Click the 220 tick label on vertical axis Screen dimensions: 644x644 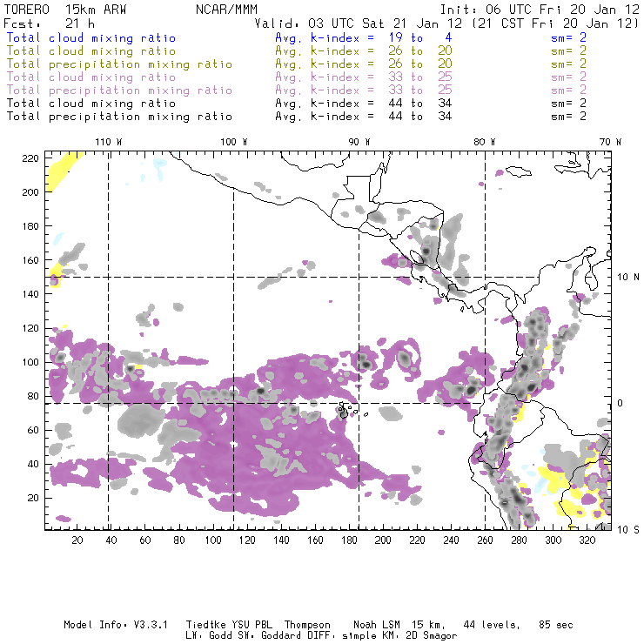[32, 158]
